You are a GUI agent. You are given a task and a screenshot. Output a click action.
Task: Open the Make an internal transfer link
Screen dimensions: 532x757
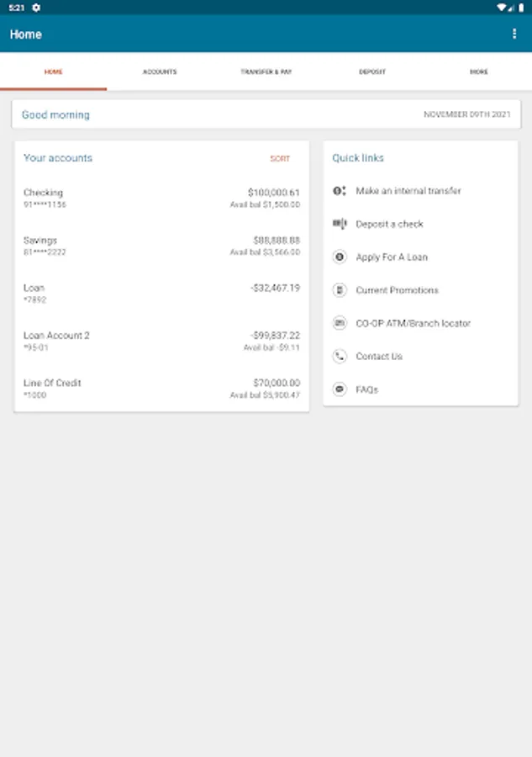point(408,191)
